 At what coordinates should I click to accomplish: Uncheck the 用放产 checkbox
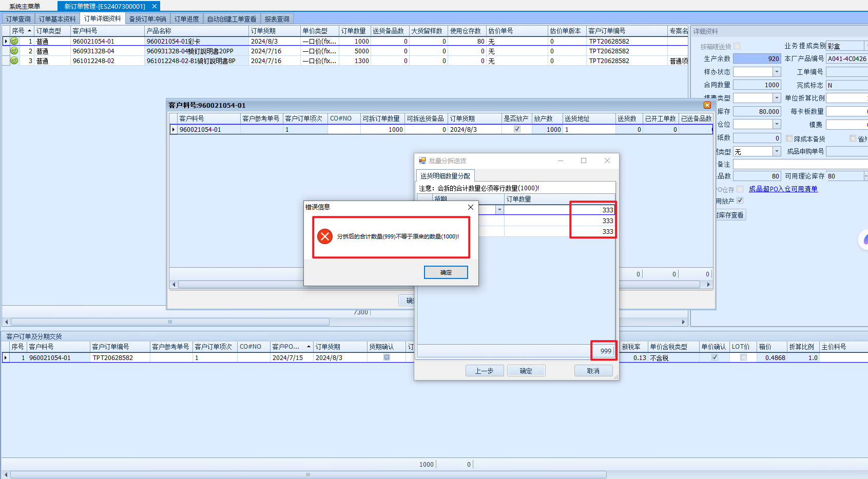[x=740, y=201]
